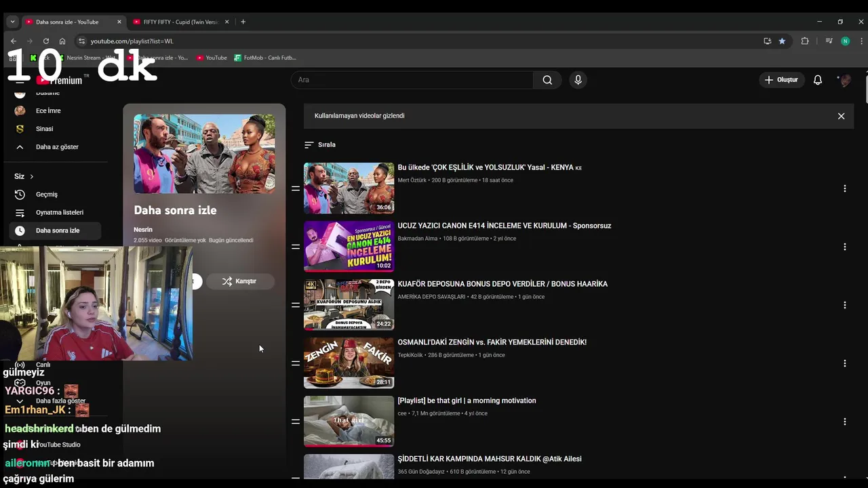Click the 'Oluştur' create button

point(781,80)
